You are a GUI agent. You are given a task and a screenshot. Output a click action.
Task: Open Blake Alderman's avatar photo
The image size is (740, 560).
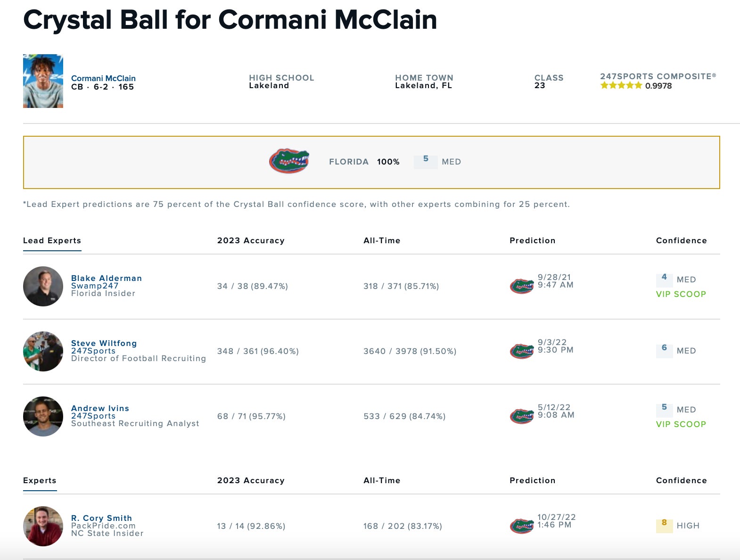(x=43, y=286)
